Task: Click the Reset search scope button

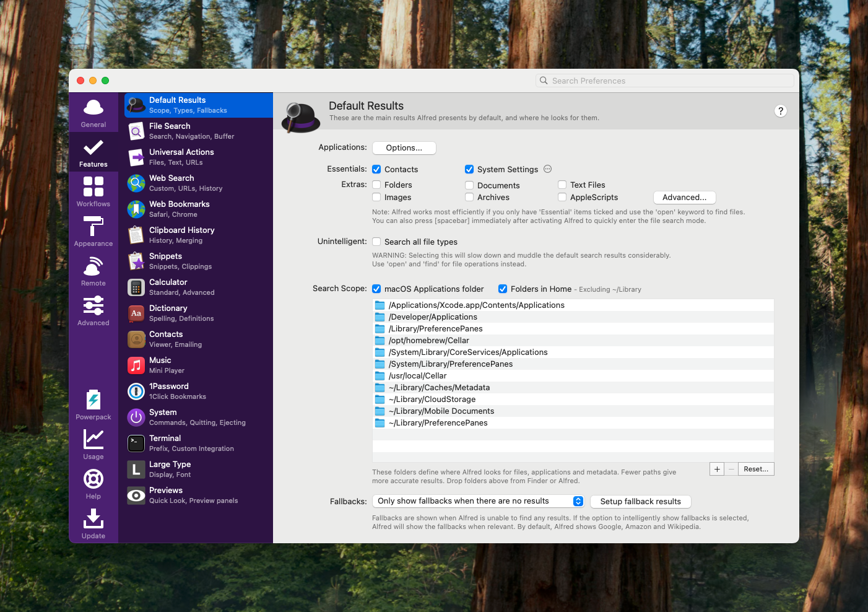Action: [755, 470]
